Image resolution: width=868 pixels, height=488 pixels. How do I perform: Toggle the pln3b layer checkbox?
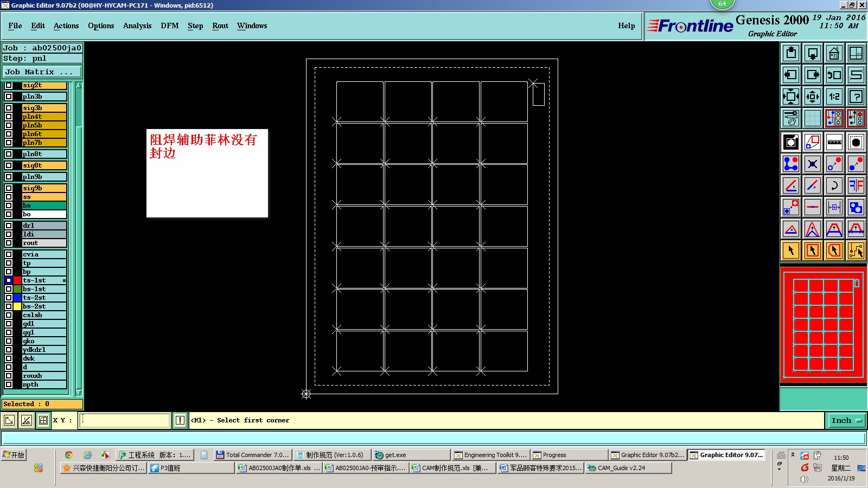pyautogui.click(x=9, y=97)
